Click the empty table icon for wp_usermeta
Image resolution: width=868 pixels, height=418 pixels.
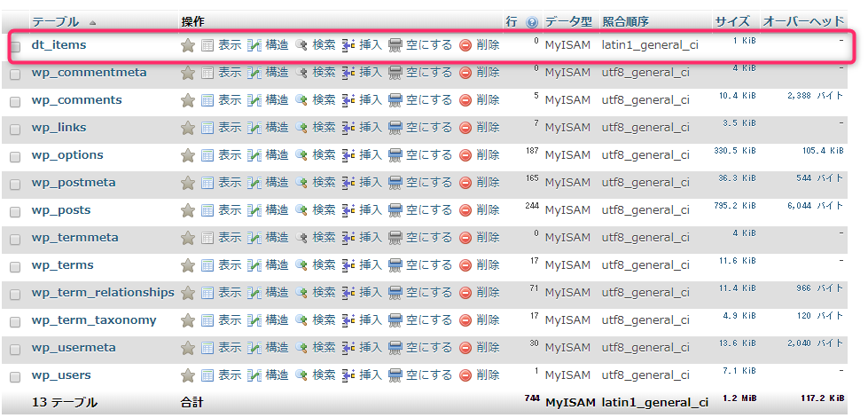coord(395,348)
